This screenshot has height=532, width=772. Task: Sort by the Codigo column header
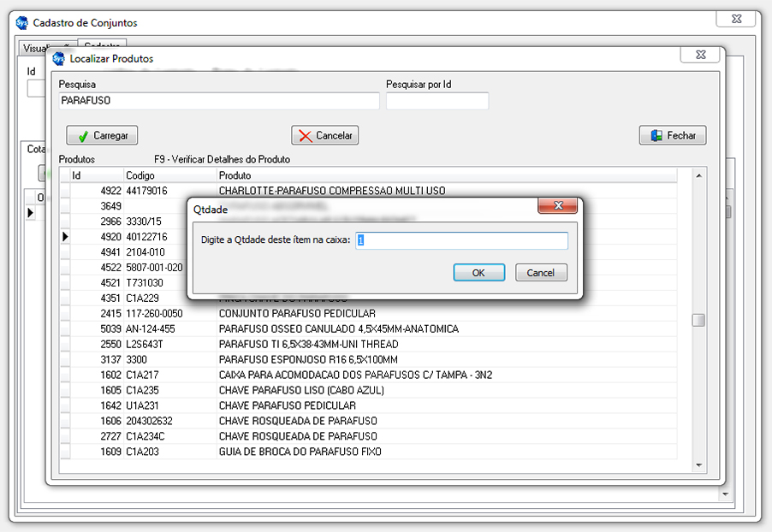[169, 175]
